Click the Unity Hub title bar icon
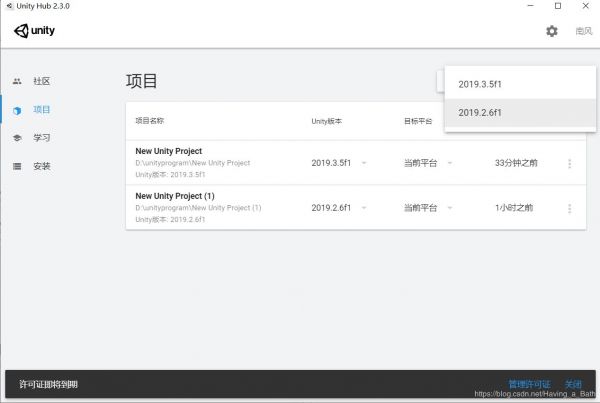The image size is (600, 403). tap(10, 6)
